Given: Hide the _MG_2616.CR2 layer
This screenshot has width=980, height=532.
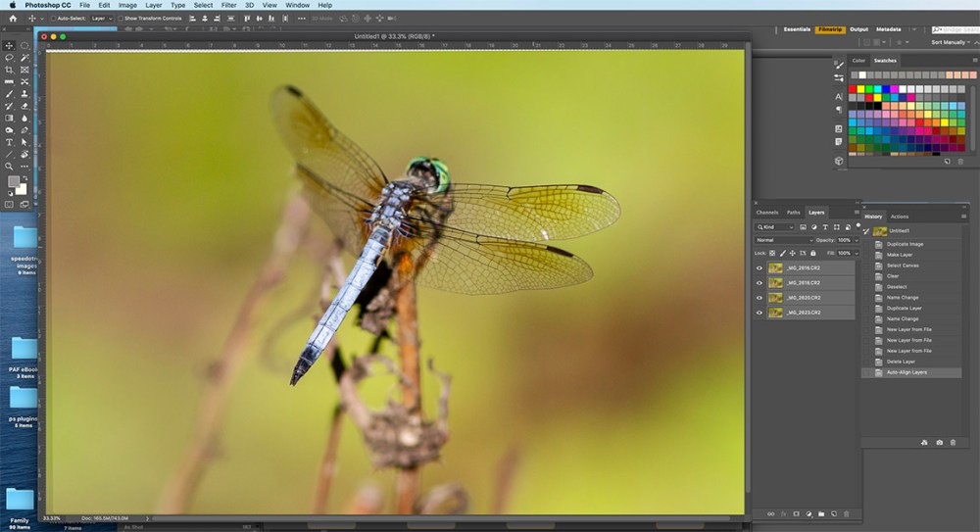Looking at the screenshot, I should coord(759,267).
